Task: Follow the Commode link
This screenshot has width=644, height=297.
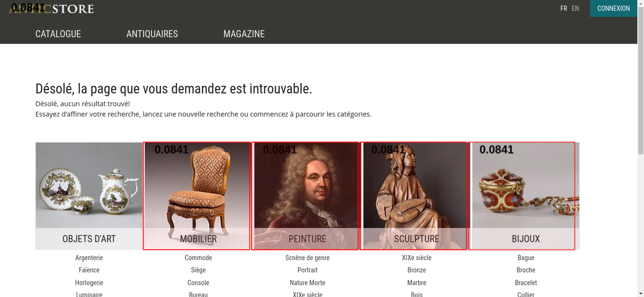Action: coord(198,258)
